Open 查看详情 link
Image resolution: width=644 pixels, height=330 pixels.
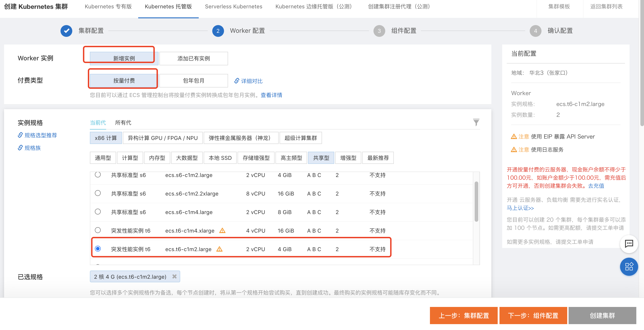tap(271, 95)
